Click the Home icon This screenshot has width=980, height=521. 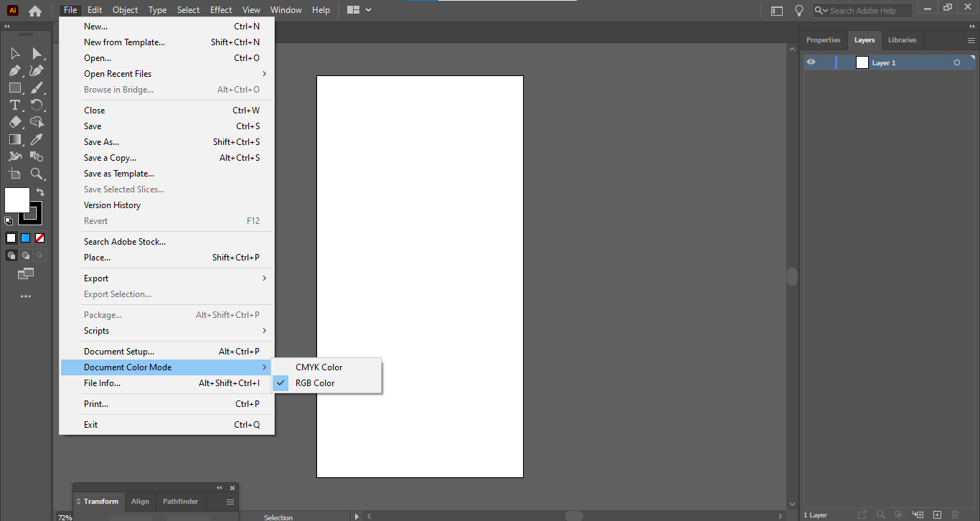(35, 11)
